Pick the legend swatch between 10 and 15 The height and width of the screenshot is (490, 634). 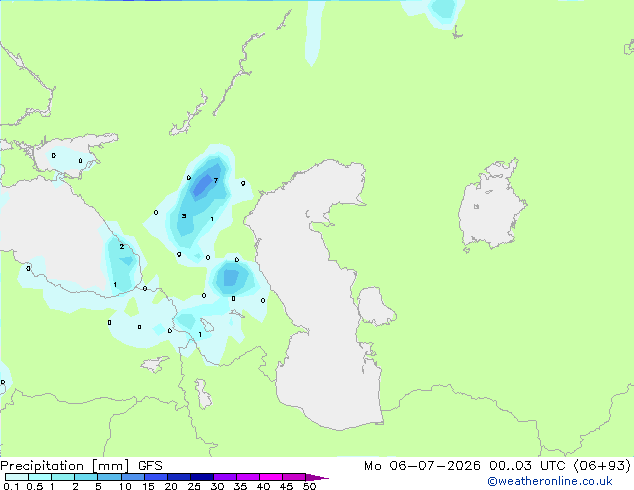point(133,477)
